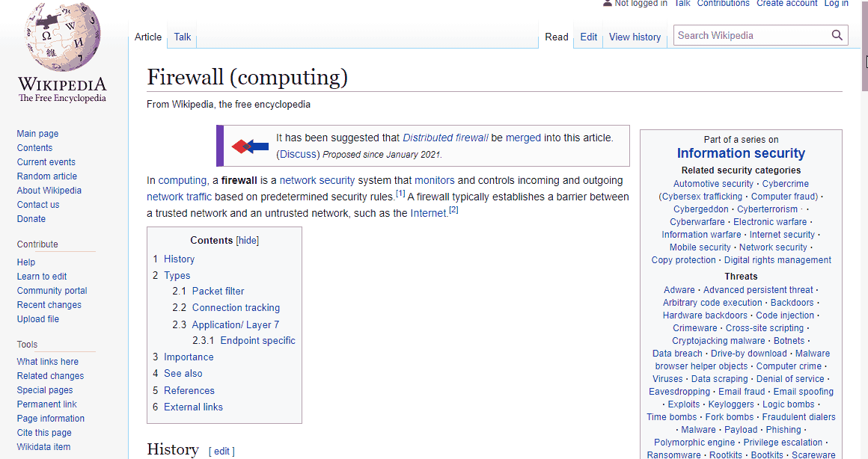Open Wikidata item link
Screen dimensions: 868x459
(43, 447)
